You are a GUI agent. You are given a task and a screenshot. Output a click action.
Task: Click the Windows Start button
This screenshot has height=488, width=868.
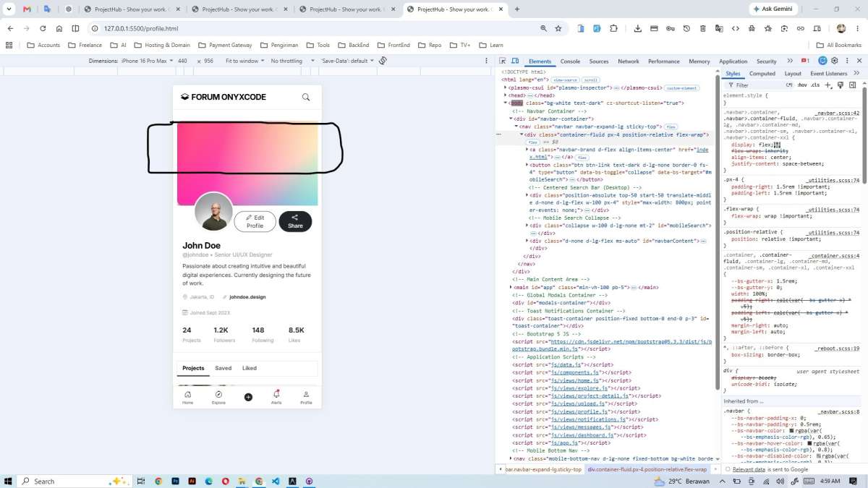[x=9, y=481]
